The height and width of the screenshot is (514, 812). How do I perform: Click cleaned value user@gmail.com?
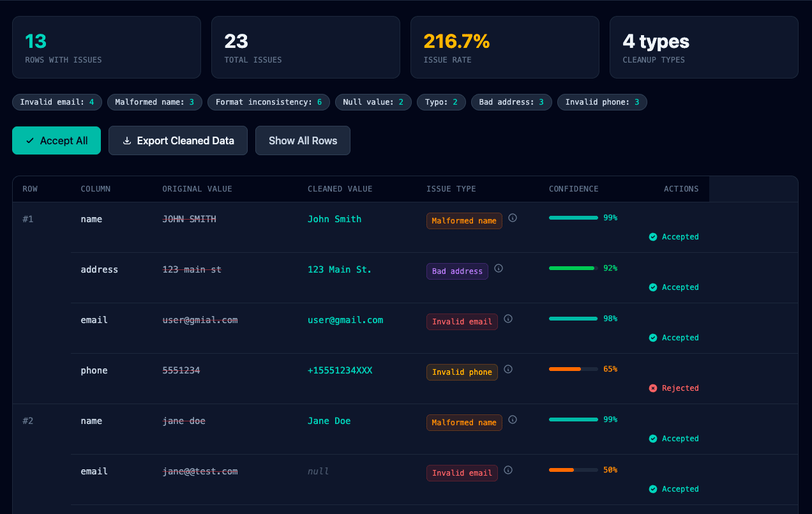pyautogui.click(x=345, y=320)
